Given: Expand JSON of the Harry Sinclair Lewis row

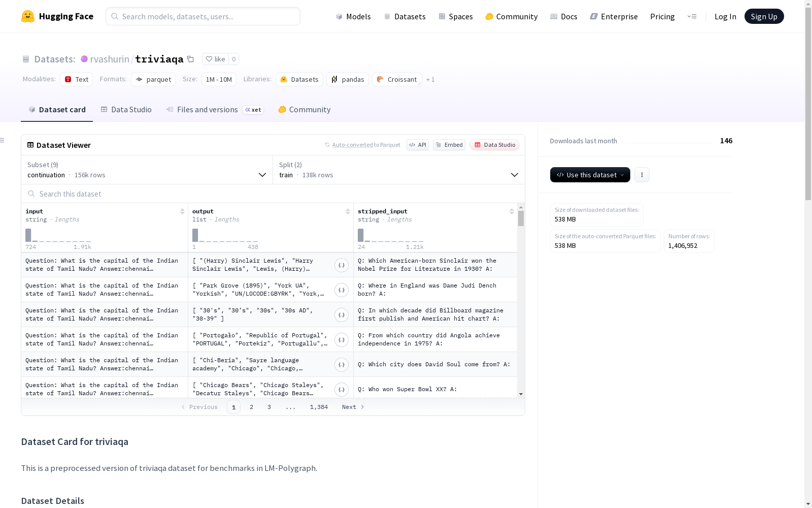Looking at the screenshot, I should (x=342, y=265).
